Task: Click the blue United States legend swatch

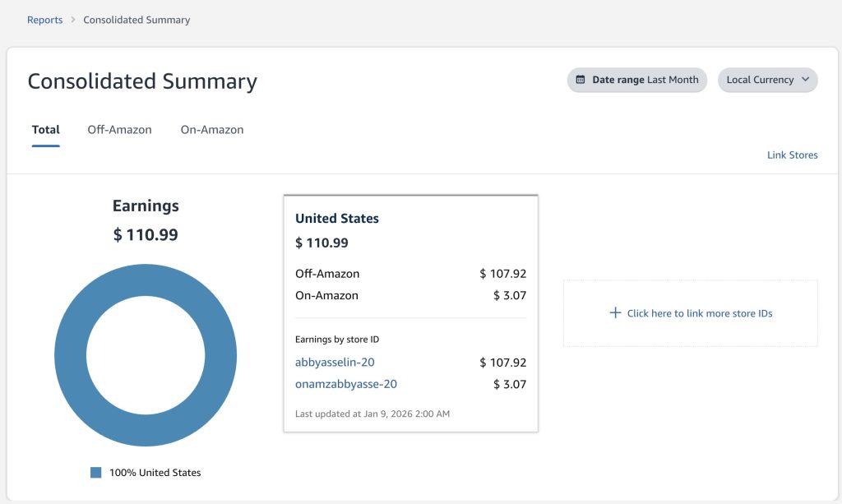Action: (96, 473)
